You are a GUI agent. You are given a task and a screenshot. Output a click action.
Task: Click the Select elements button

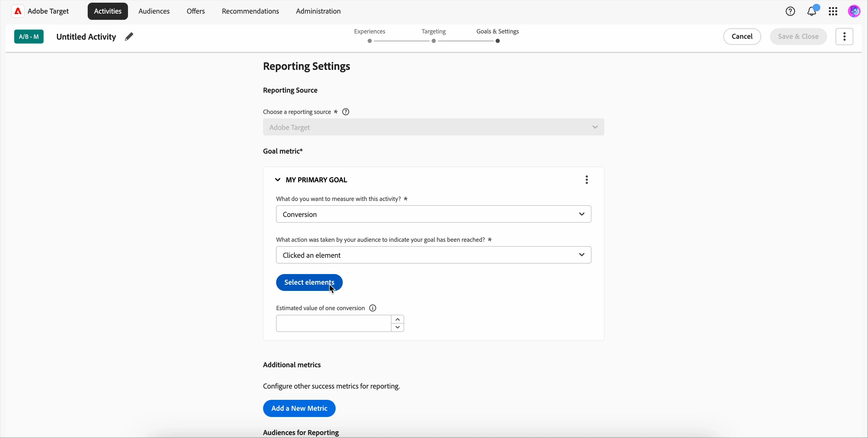(309, 282)
